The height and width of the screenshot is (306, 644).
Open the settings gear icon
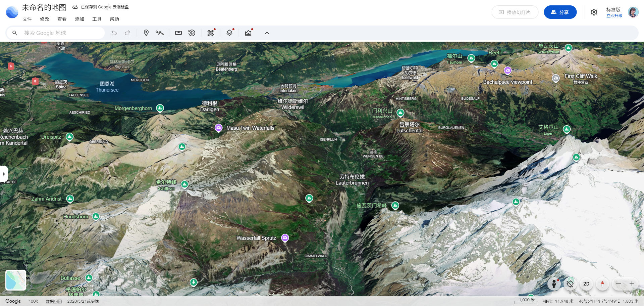tap(594, 12)
